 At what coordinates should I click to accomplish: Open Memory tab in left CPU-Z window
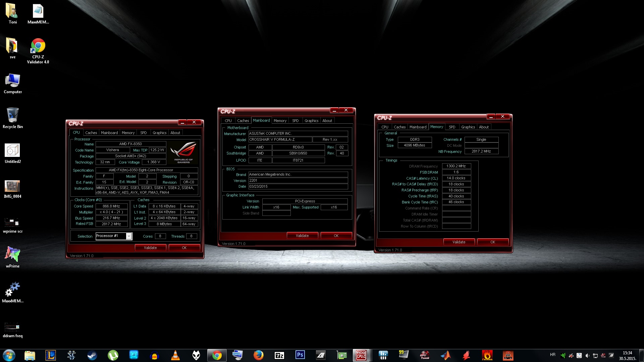128,133
